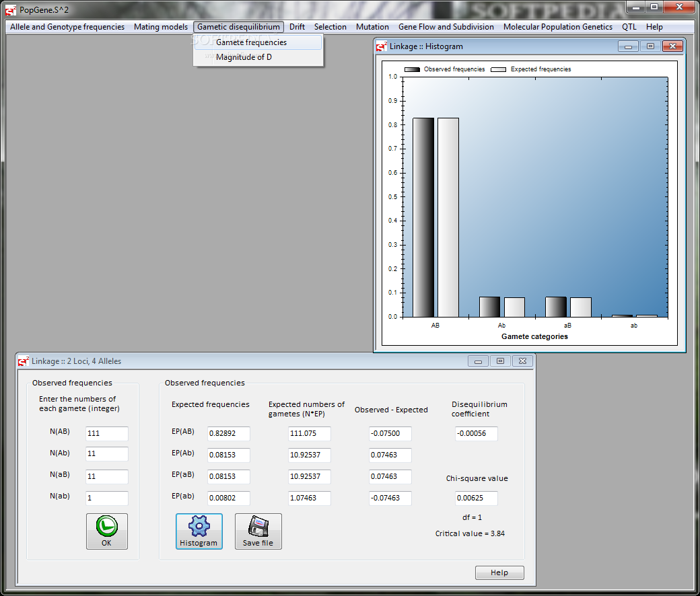
Task: Maximize the Linkage Histogram window
Action: pyautogui.click(x=650, y=46)
